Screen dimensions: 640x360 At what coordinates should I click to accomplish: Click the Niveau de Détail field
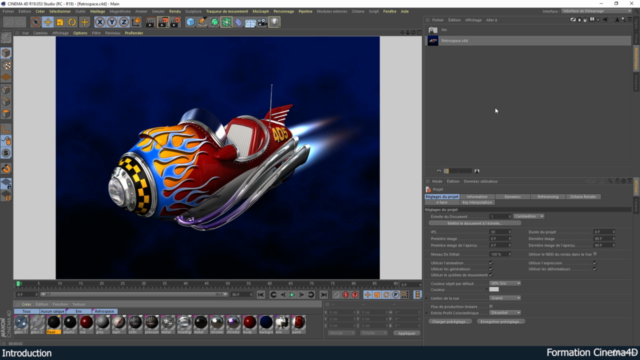click(500, 254)
